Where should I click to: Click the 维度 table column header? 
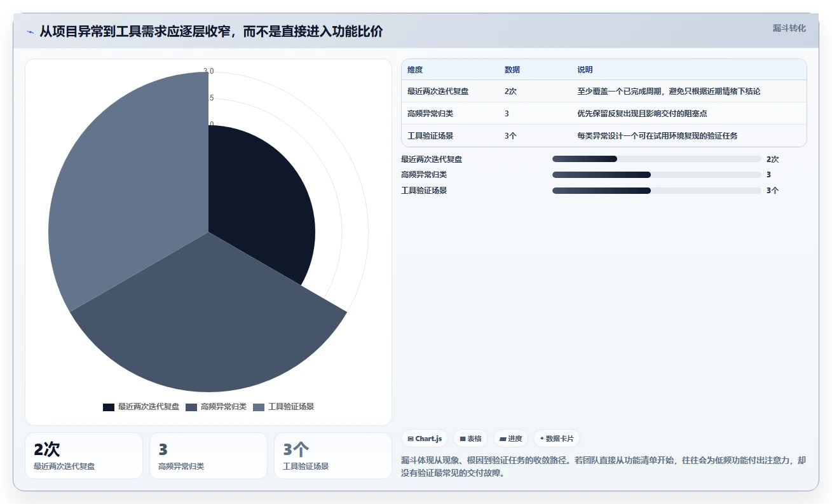(415, 70)
